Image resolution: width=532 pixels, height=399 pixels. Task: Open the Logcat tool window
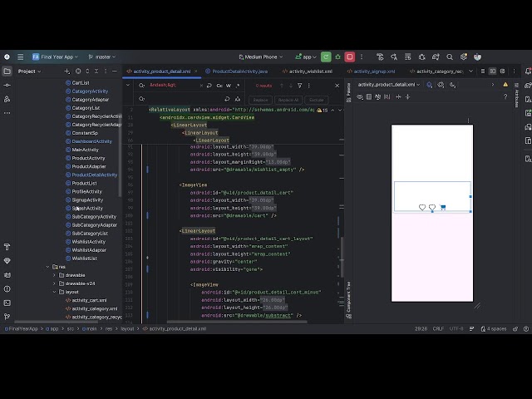7,275
